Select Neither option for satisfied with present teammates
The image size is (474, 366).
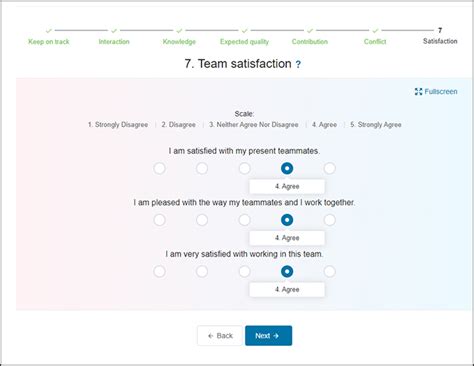(x=245, y=168)
